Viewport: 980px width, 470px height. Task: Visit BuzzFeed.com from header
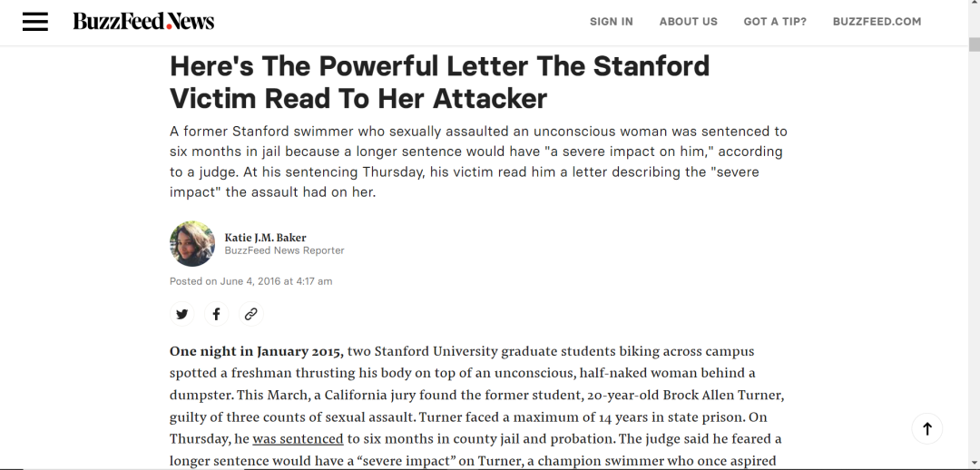(877, 22)
